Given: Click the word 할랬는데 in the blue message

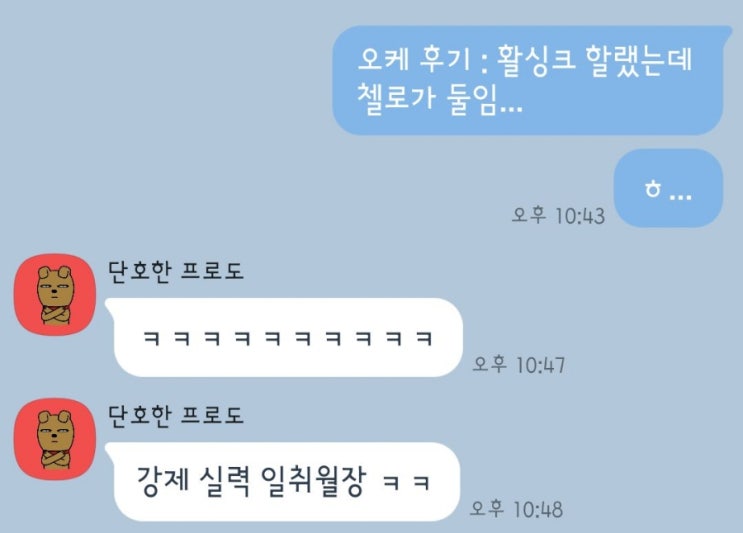Looking at the screenshot, I should click(639, 61).
